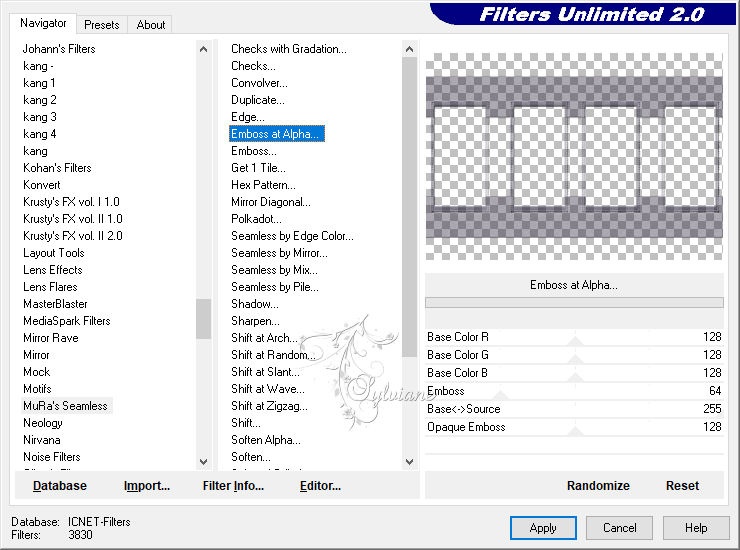Select Noise Filters category
This screenshot has height=550, width=740.
pos(51,457)
